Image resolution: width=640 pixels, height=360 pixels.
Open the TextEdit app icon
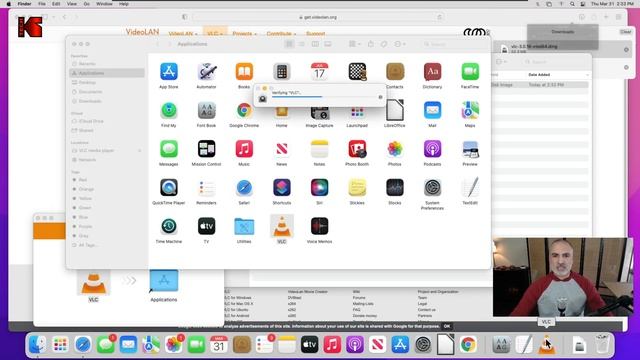click(470, 188)
